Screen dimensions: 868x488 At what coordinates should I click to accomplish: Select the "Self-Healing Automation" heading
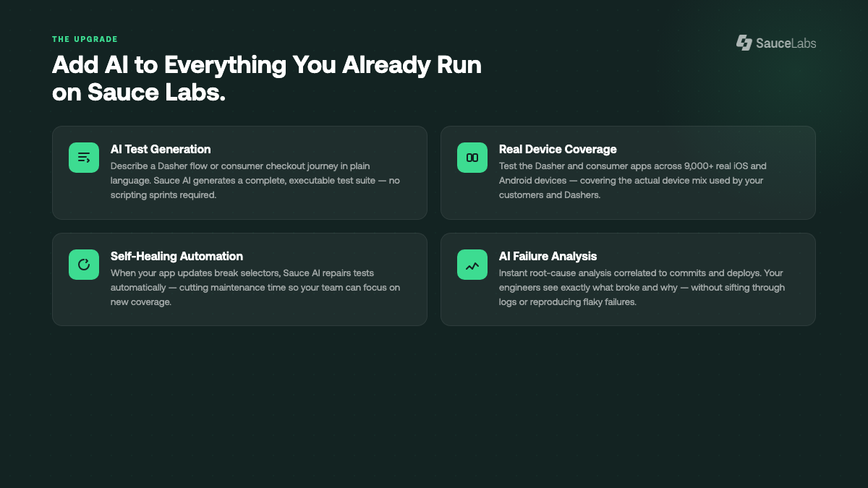(176, 256)
